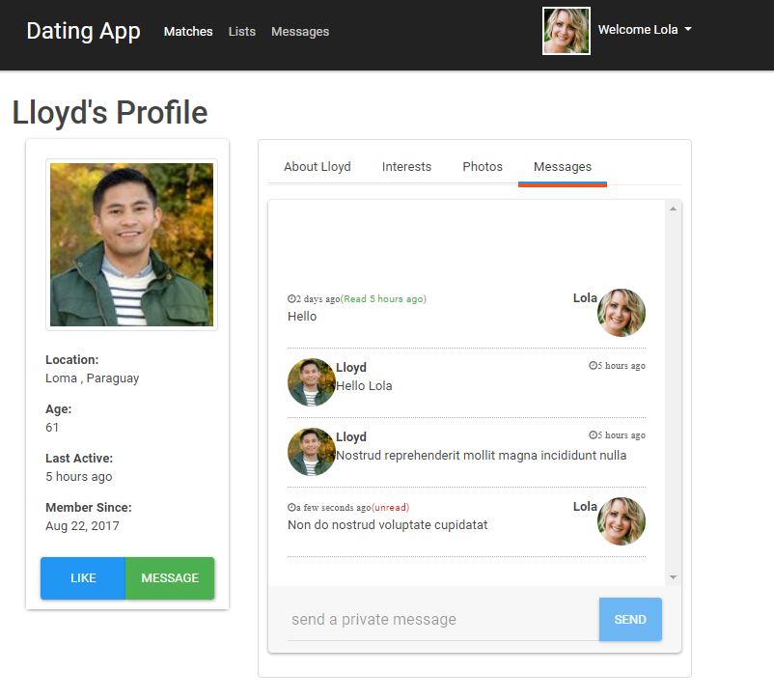Click Lloyd's large profile photo
This screenshot has width=774, height=700.
click(x=132, y=244)
